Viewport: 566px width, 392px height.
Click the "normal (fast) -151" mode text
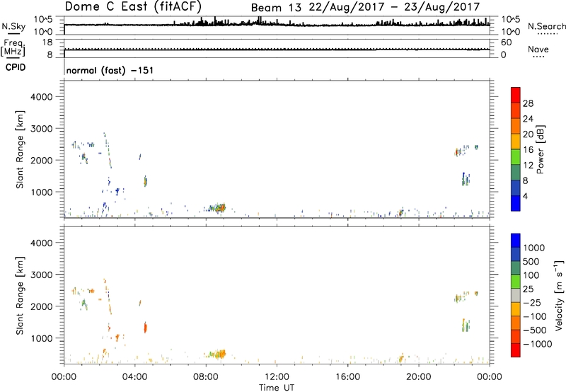point(110,70)
